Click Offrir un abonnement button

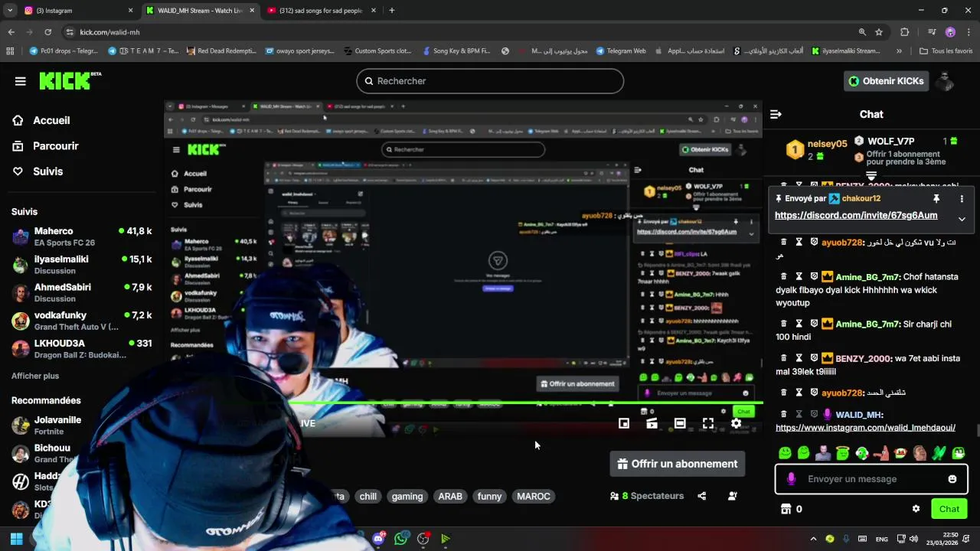(x=678, y=464)
